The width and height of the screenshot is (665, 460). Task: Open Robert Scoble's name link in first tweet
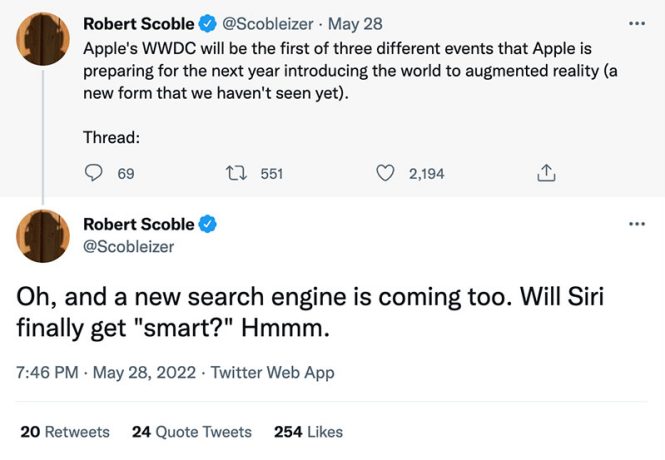point(139,24)
